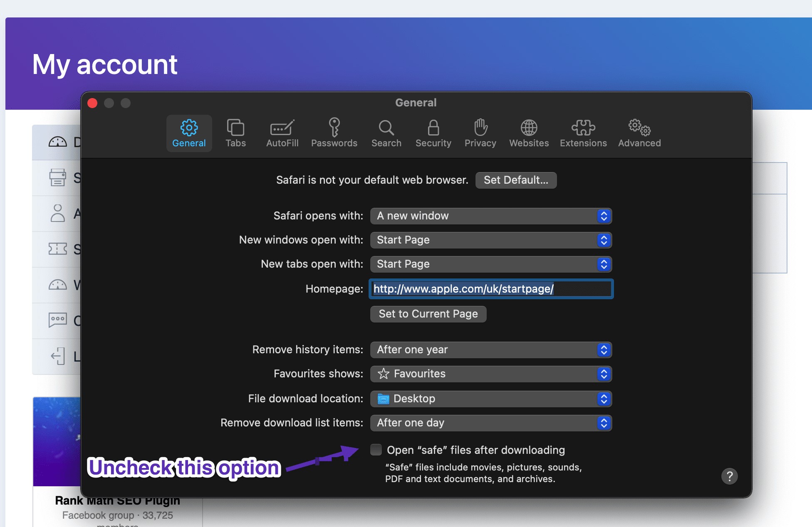Click the 'Facebook group · 33,725' caption
The height and width of the screenshot is (527, 812).
118,515
